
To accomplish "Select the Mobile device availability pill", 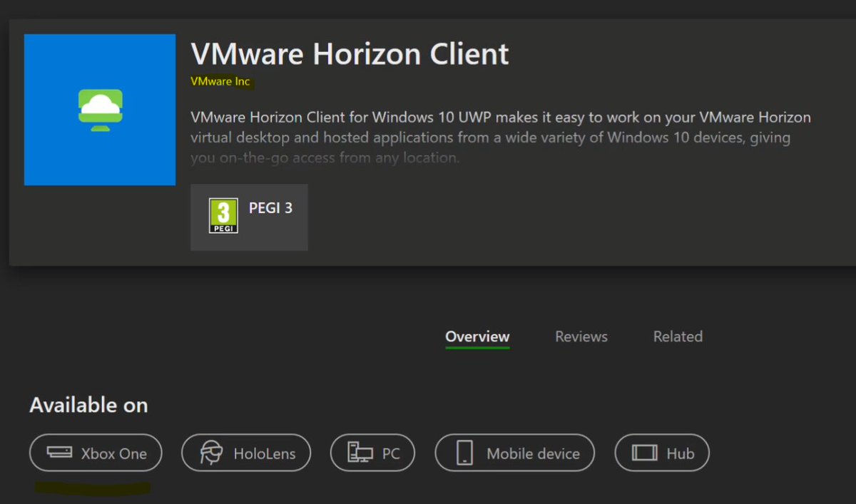I will [514, 453].
